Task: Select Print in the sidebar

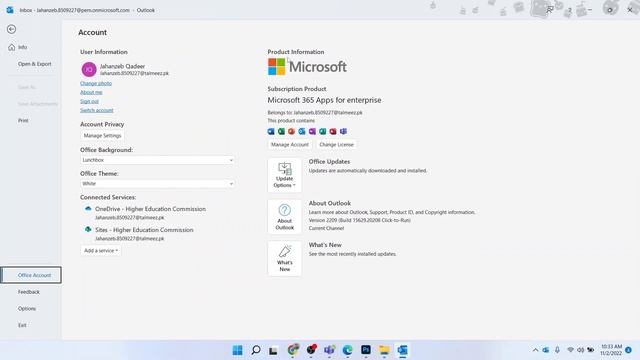Action: tap(23, 120)
